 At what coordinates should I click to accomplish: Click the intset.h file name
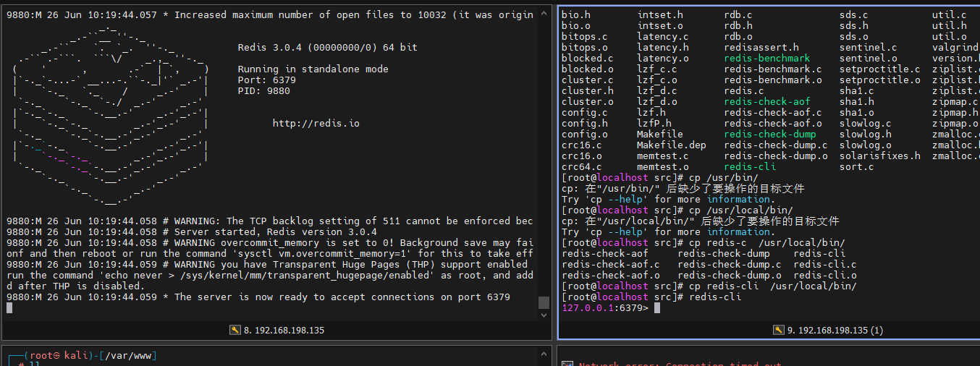coord(660,15)
